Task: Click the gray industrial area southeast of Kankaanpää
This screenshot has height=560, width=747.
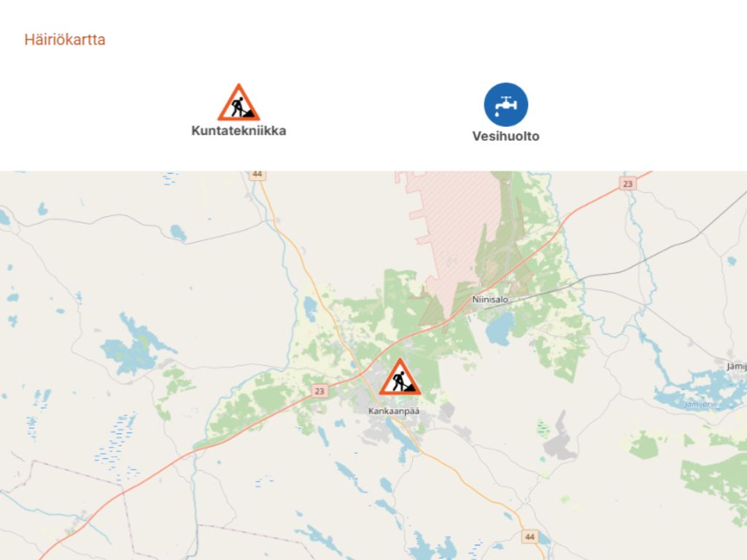Action: 560,440
